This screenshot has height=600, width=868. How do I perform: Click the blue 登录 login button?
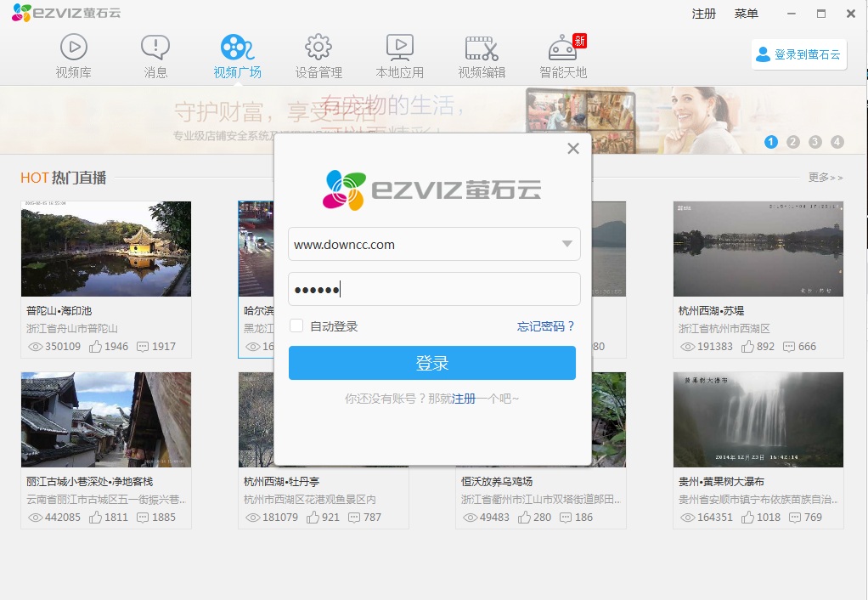click(431, 363)
